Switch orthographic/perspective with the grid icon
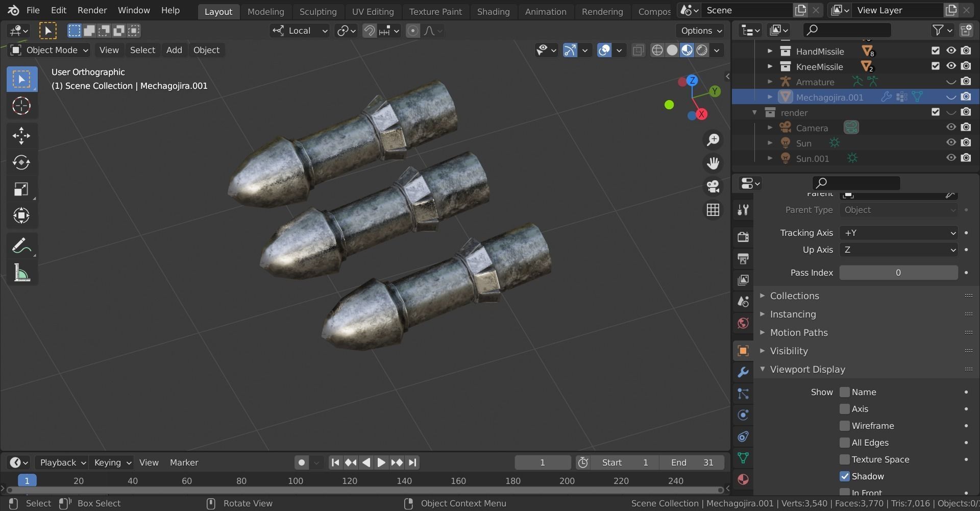Screen dimensions: 980x511 (713, 210)
